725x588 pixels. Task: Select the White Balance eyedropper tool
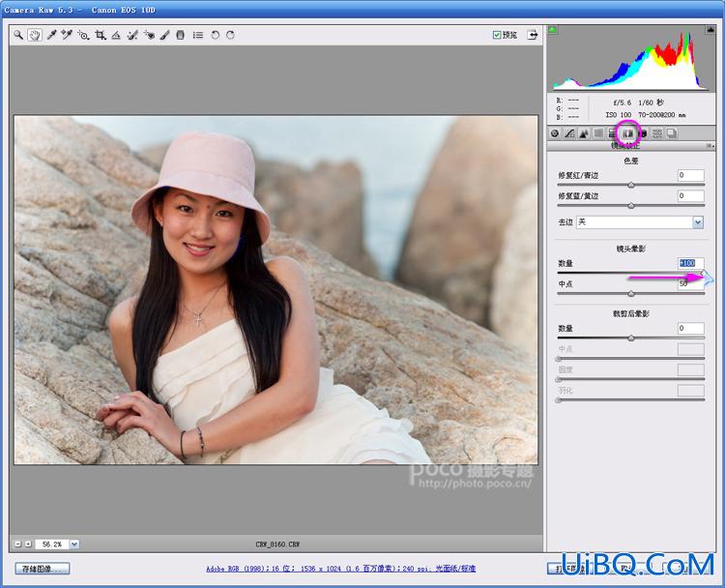[x=51, y=35]
